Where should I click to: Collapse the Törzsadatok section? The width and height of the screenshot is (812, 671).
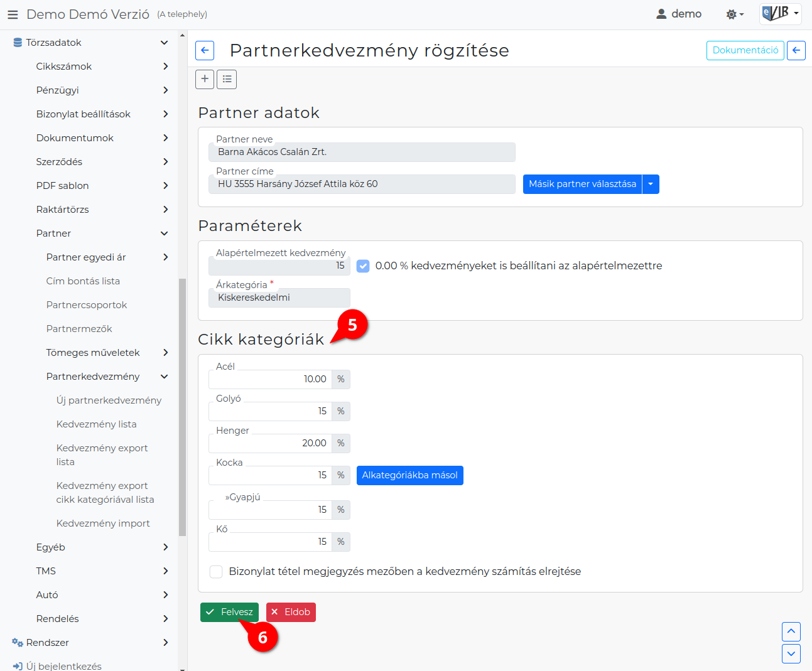165,43
